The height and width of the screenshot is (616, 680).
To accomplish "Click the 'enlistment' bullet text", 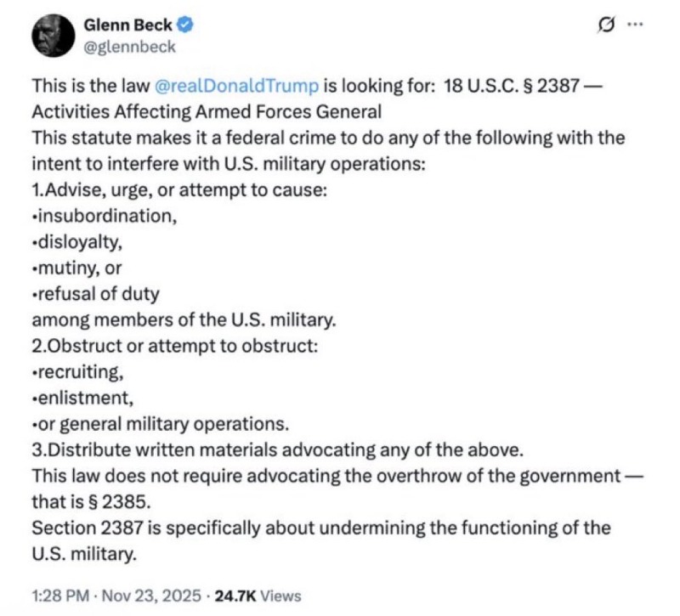I will [x=84, y=398].
